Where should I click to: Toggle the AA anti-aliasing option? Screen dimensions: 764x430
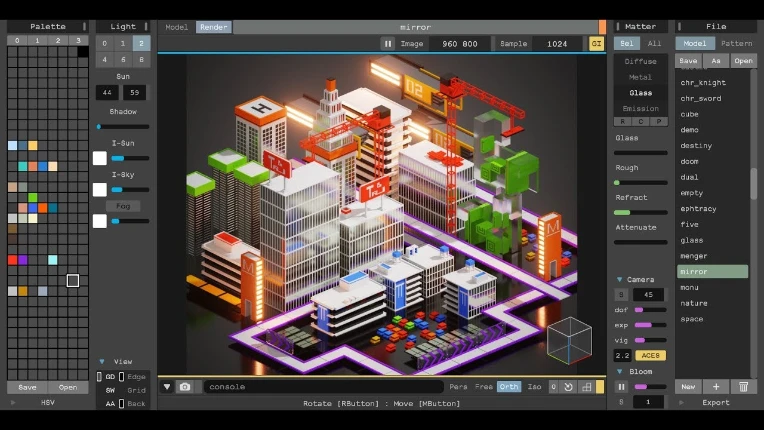[110, 404]
